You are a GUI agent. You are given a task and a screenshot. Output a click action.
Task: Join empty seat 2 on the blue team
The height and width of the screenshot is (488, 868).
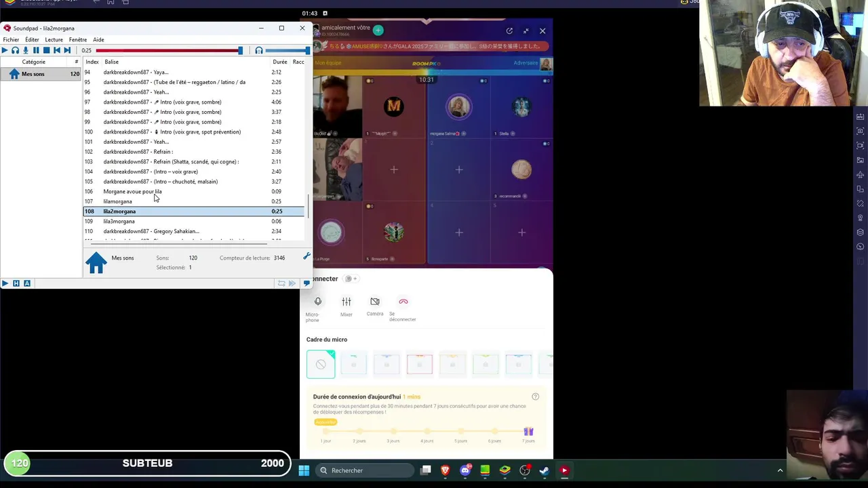click(459, 169)
